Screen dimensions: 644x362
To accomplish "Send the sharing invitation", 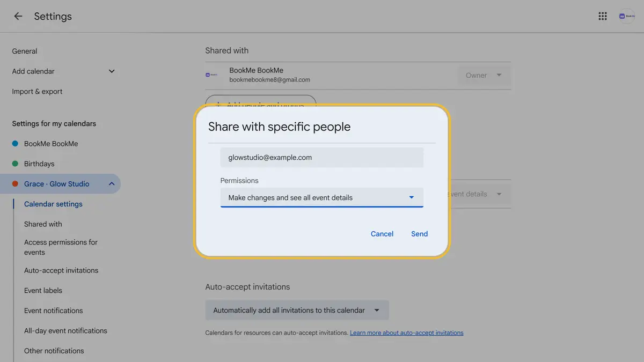I will [x=420, y=234].
